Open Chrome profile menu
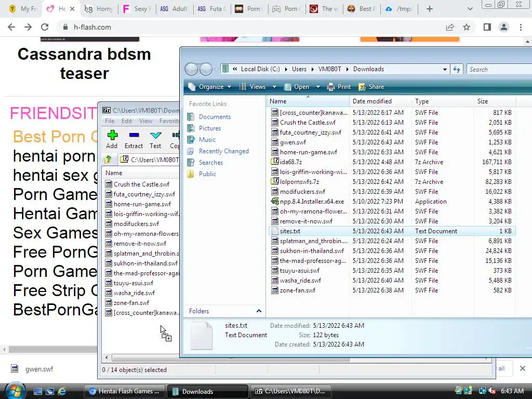This screenshot has width=532, height=399. [x=504, y=27]
